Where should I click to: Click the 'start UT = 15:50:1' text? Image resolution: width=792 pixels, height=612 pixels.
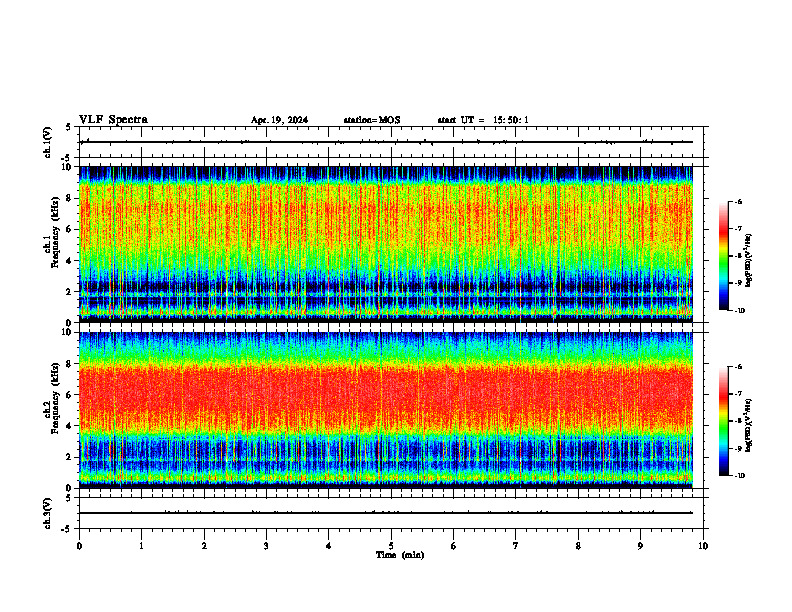[483, 120]
